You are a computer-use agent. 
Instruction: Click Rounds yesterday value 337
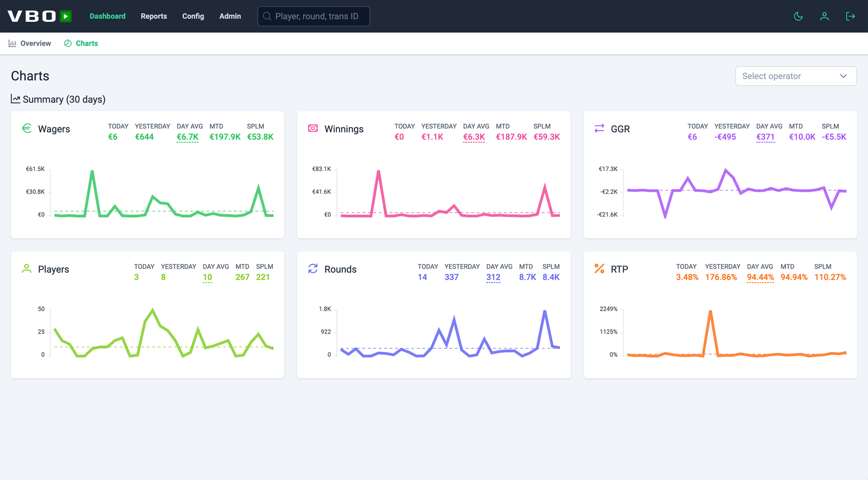(x=452, y=278)
